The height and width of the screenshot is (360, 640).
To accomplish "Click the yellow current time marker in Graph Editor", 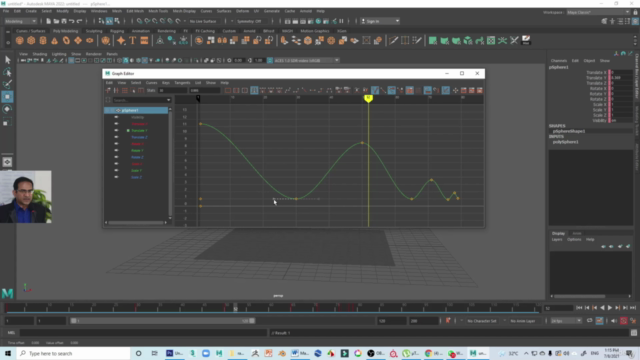I will pyautogui.click(x=368, y=99).
